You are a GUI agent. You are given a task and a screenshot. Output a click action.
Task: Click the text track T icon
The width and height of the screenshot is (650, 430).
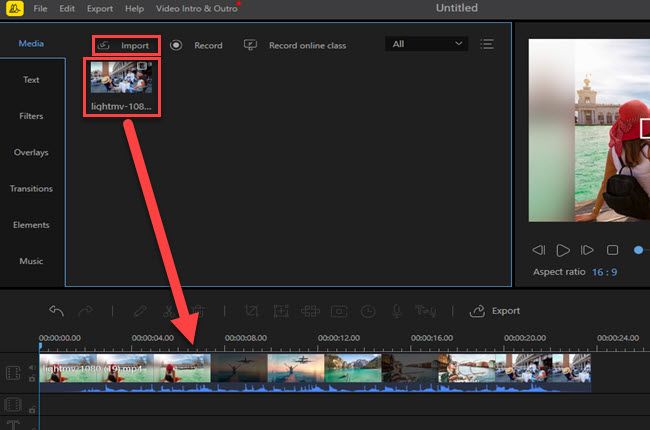click(x=13, y=425)
